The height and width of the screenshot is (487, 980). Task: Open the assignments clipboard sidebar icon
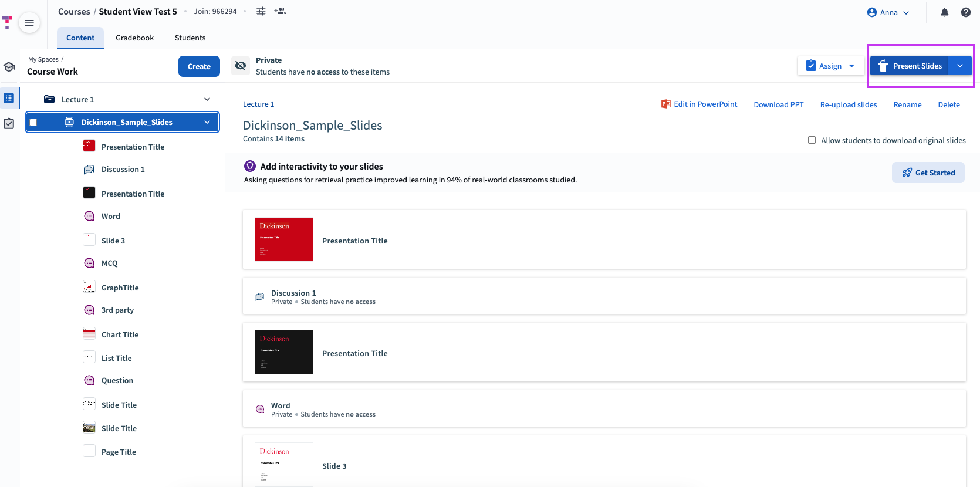(x=9, y=124)
